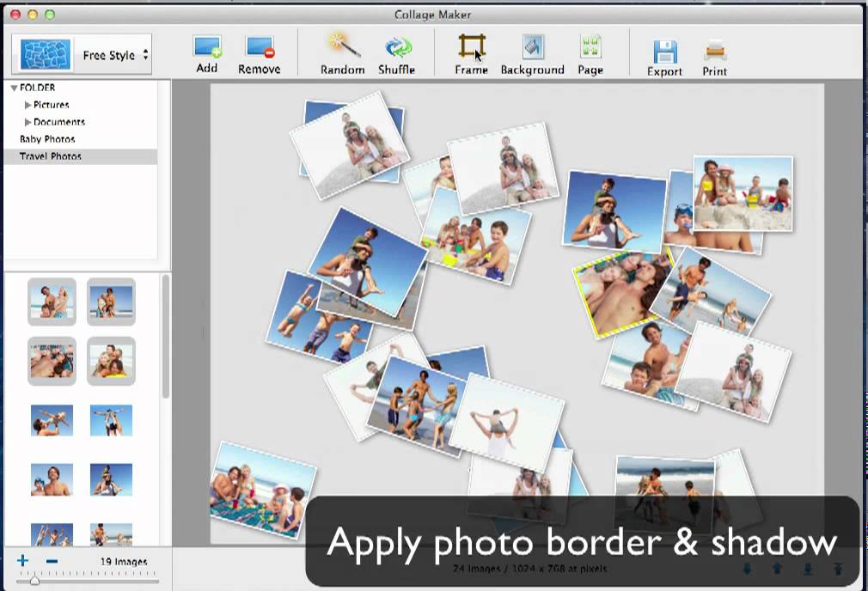
Task: Click the Collage Maker window title
Action: 433,15
